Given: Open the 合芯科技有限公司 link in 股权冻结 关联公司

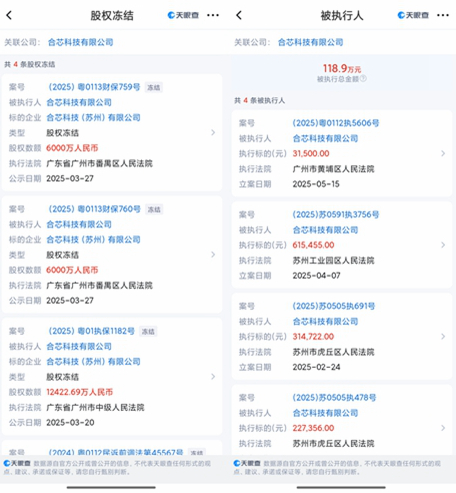Looking at the screenshot, I should click(x=81, y=42).
